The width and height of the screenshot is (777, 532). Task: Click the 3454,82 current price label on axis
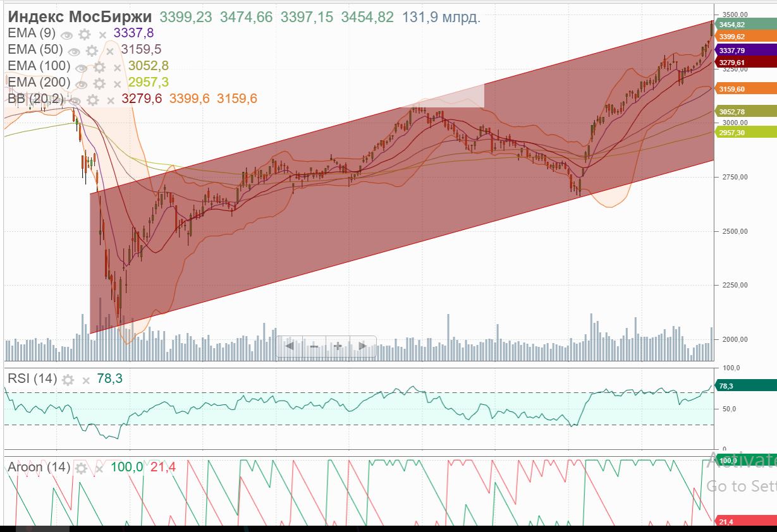pos(737,25)
